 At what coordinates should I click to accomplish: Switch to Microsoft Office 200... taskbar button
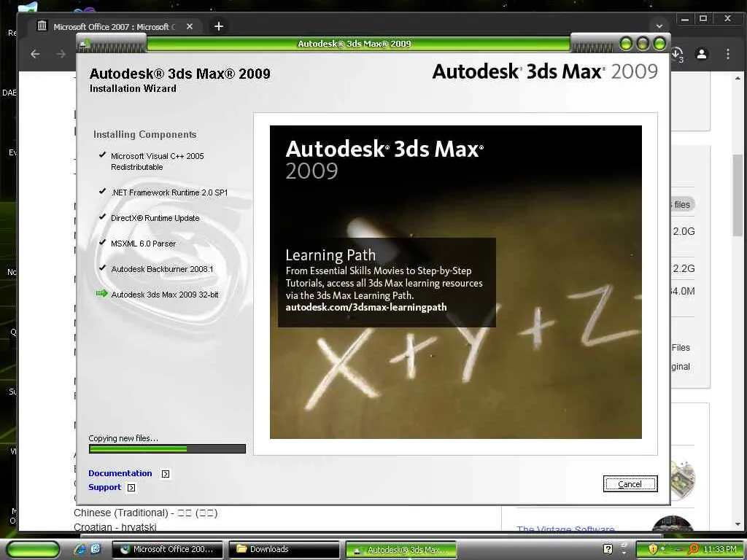167,549
